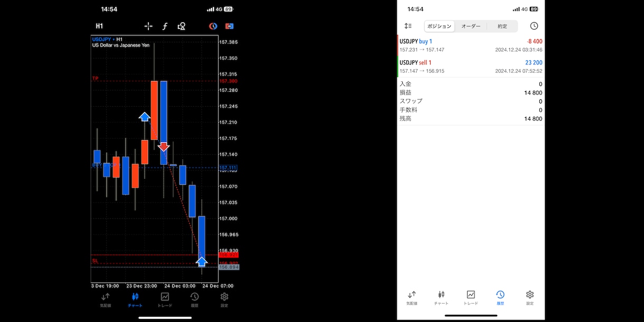Tap the timestamp 2024.12.24 07:52:52
The width and height of the screenshot is (644, 322).
(x=519, y=71)
